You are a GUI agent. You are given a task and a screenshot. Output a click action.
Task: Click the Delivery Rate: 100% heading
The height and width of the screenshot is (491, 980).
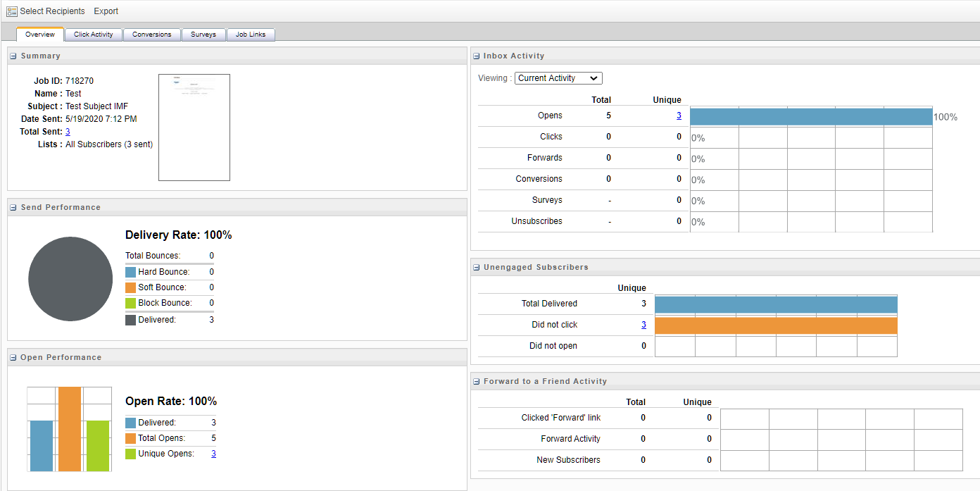(x=179, y=235)
